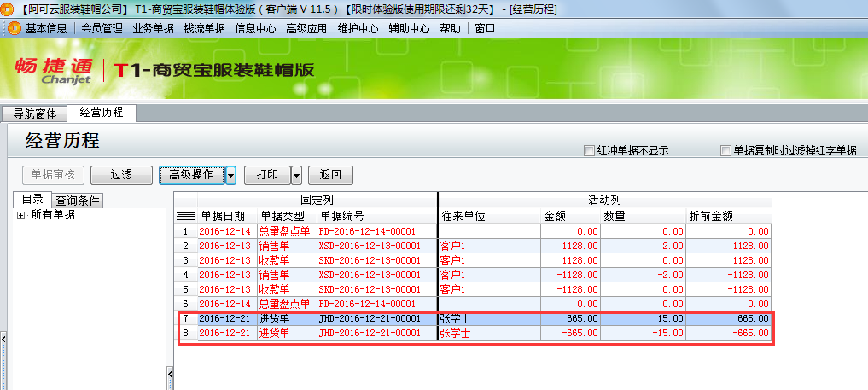Collapse the directory pane using its splitter arrow

tap(170, 376)
